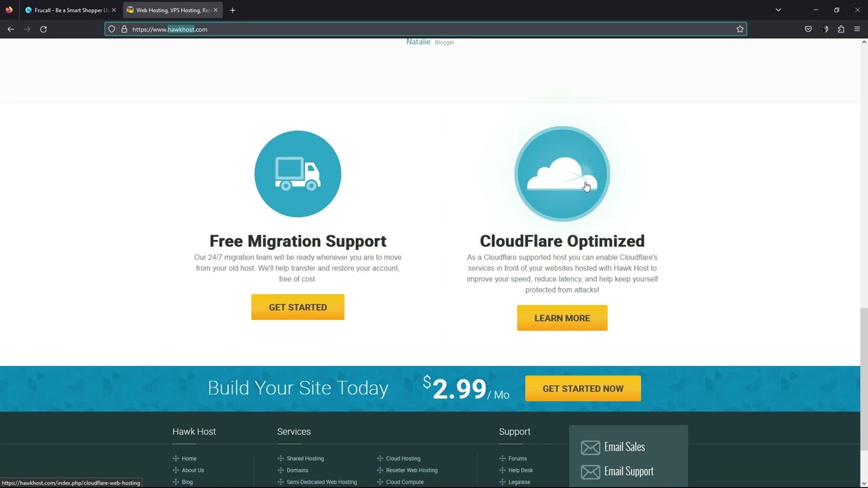
Task: Click the Support footer heading
Action: 515,432
